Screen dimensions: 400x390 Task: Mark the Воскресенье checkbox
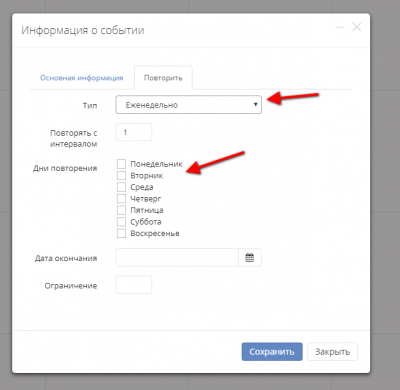121,233
